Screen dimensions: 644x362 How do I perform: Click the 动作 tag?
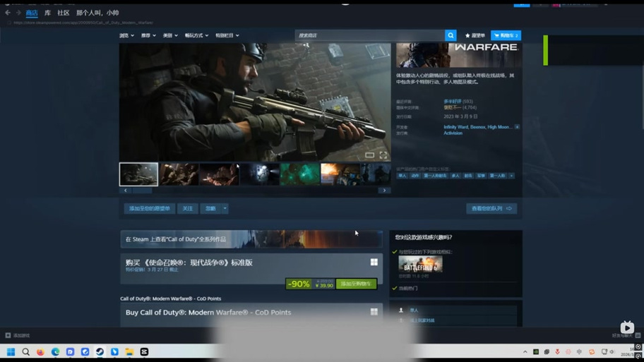(415, 176)
